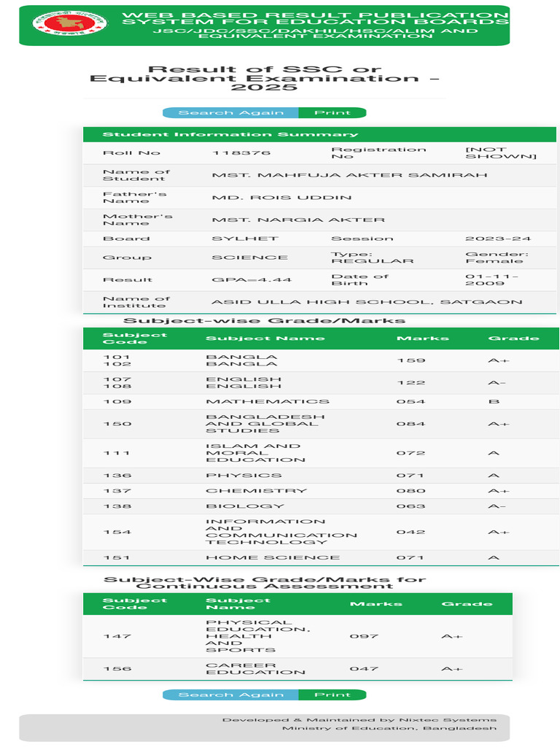Image resolution: width=560 pixels, height=747 pixels.
Task: Click PHYSICAL EDUCATION, HEALTH AND SPORTS subject
Action: tap(257, 636)
